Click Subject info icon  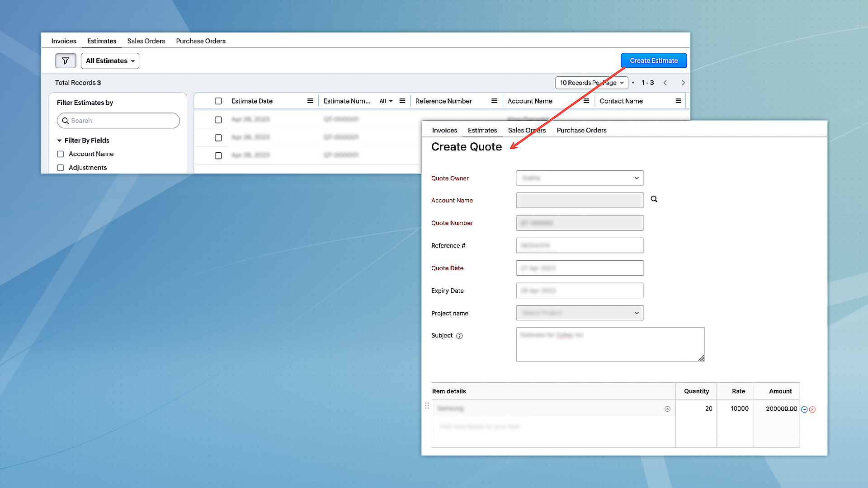tap(459, 336)
